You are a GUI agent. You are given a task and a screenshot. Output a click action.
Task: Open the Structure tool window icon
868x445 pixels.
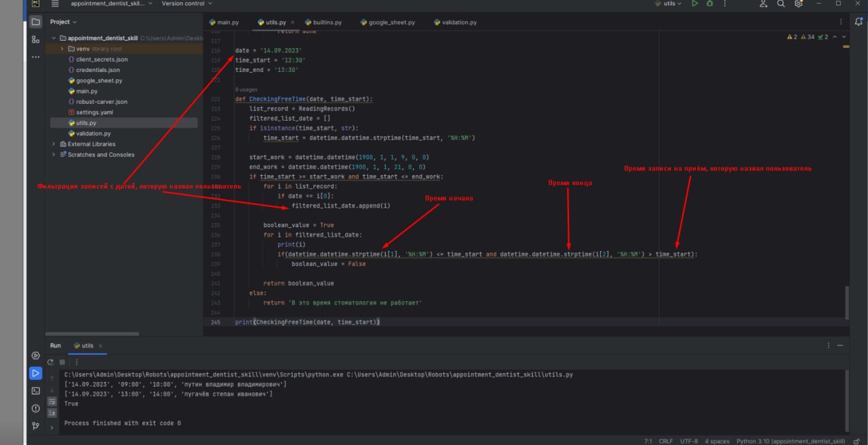click(x=35, y=40)
